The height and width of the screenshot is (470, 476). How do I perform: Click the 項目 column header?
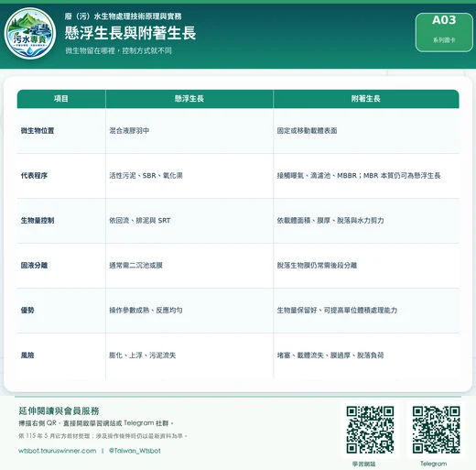point(61,99)
